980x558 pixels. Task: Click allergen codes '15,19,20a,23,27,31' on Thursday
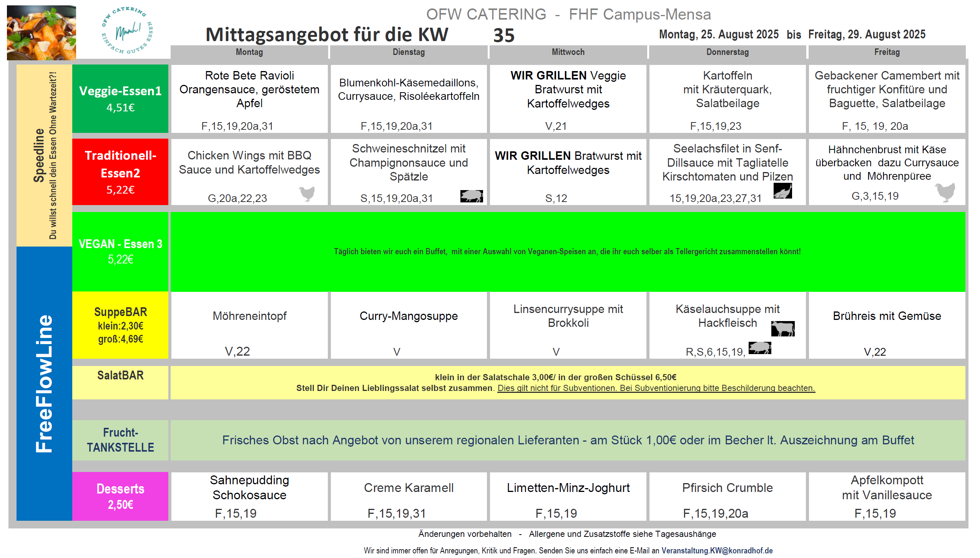715,198
